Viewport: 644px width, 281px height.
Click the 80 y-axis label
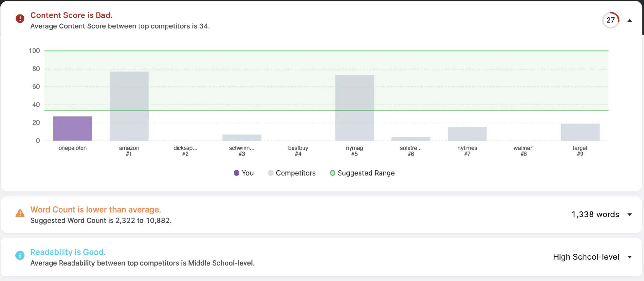pos(36,69)
